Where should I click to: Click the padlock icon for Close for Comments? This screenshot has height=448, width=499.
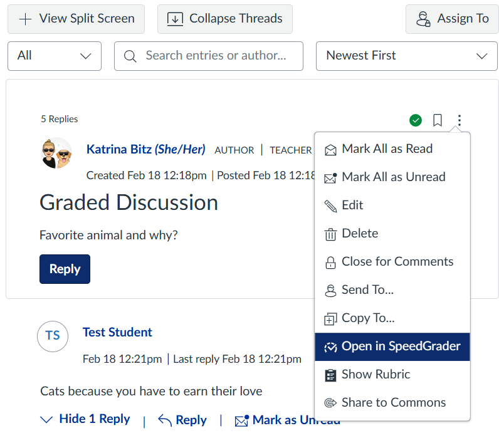[x=330, y=262]
